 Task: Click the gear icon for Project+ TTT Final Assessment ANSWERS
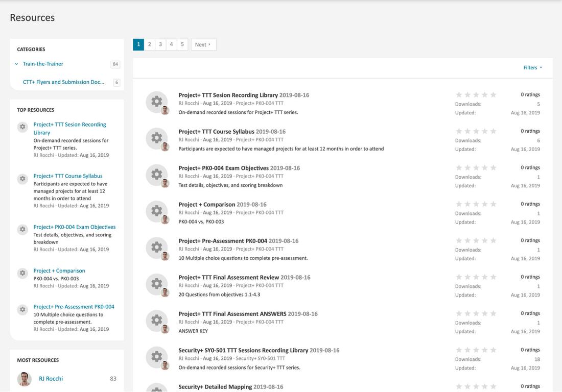click(156, 321)
